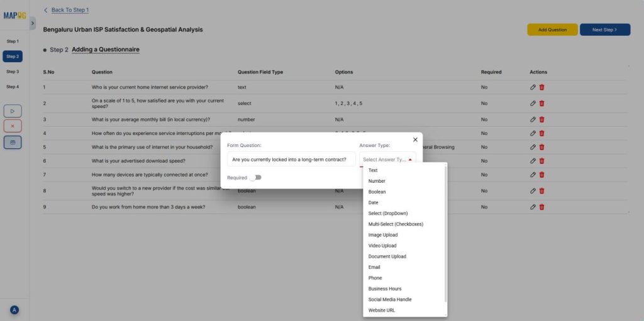The image size is (644, 321).
Task: Edit question 6 about advertised download speed
Action: [533, 161]
